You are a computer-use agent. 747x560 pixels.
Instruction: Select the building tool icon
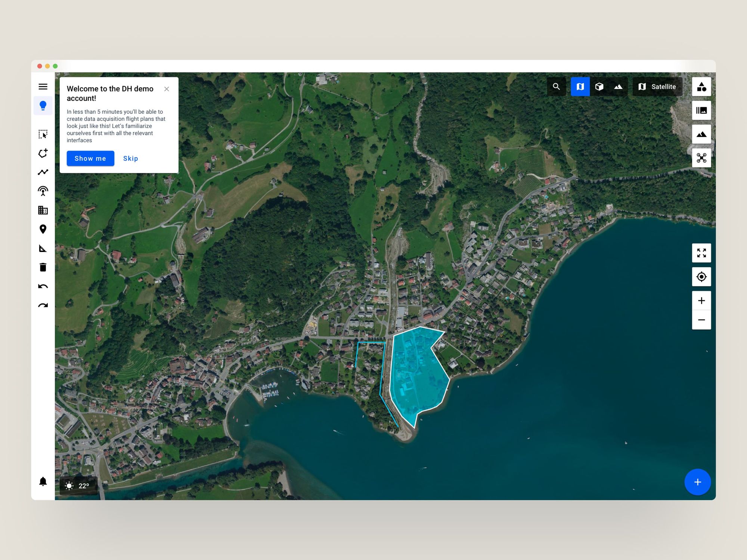click(43, 210)
